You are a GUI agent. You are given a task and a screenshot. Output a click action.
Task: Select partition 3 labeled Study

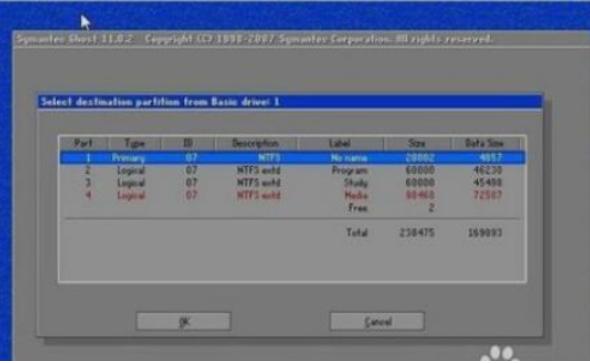pos(292,183)
